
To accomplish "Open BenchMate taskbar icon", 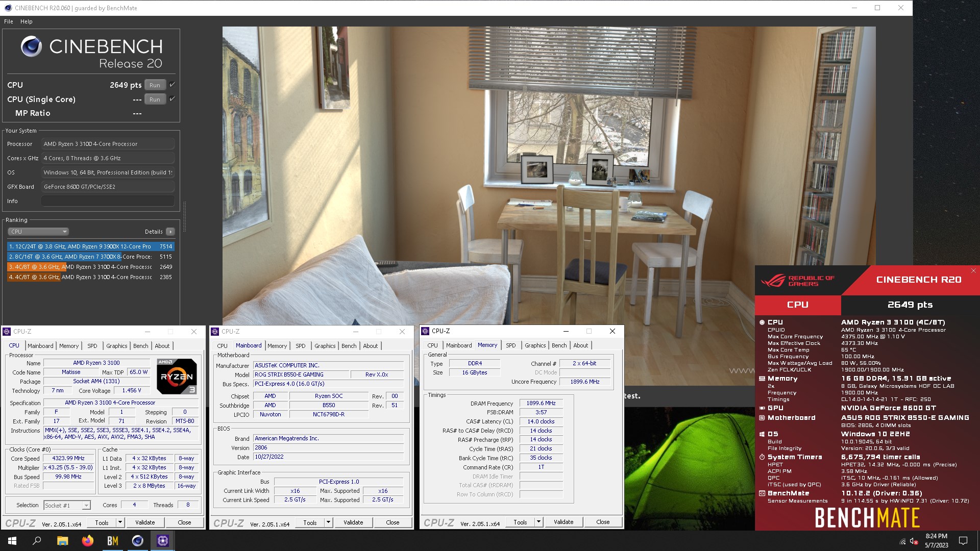I will pyautogui.click(x=112, y=541).
